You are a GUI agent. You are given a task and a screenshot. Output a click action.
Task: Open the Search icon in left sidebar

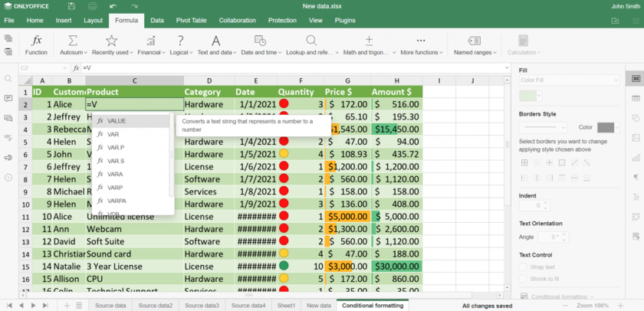point(8,79)
